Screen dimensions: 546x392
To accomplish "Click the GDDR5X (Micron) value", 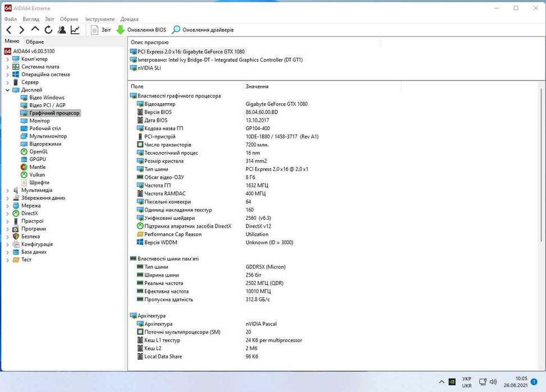I will pos(265,267).
